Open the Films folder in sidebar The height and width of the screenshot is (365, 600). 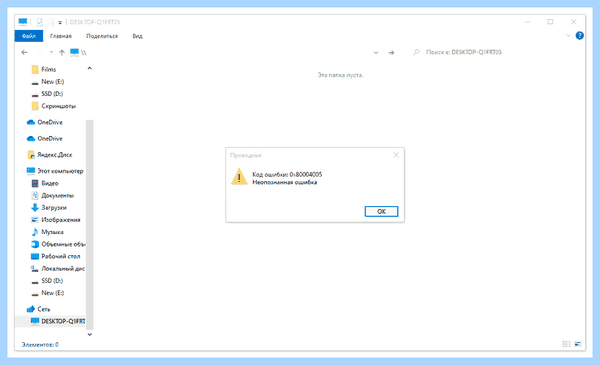point(49,69)
